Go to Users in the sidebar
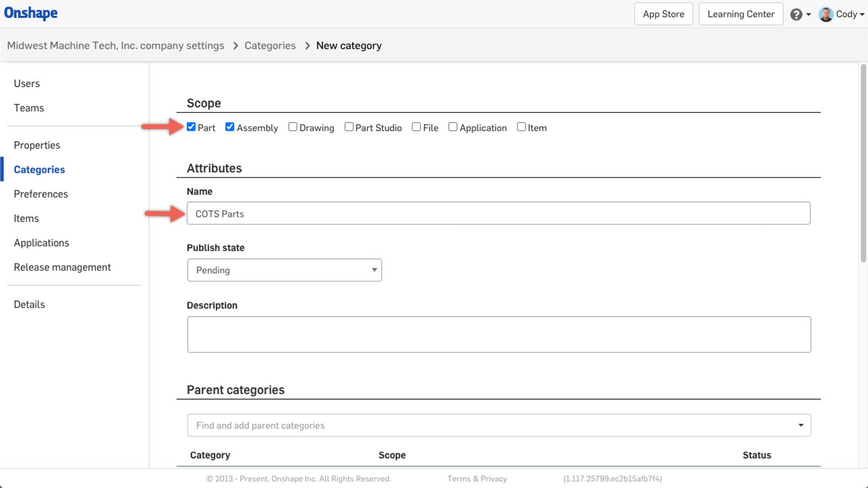 tap(27, 84)
